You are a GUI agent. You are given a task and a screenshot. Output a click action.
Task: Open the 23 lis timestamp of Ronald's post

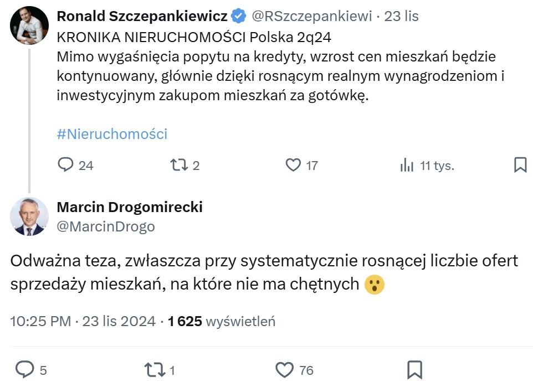(x=402, y=16)
